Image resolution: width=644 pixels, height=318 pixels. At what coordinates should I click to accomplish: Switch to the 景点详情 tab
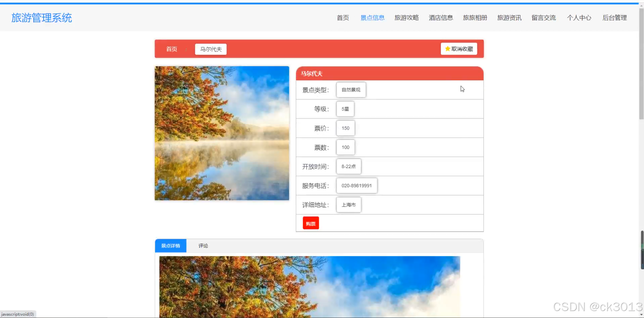coord(171,246)
